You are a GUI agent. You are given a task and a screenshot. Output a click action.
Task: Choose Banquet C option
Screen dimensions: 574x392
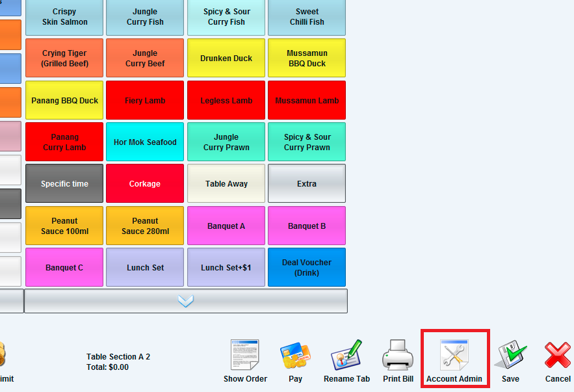64,267
